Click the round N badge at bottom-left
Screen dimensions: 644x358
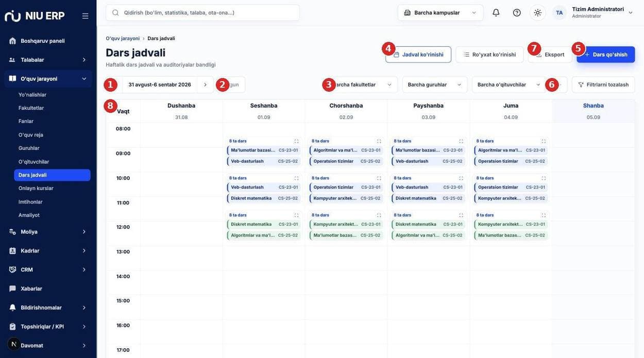pyautogui.click(x=14, y=344)
